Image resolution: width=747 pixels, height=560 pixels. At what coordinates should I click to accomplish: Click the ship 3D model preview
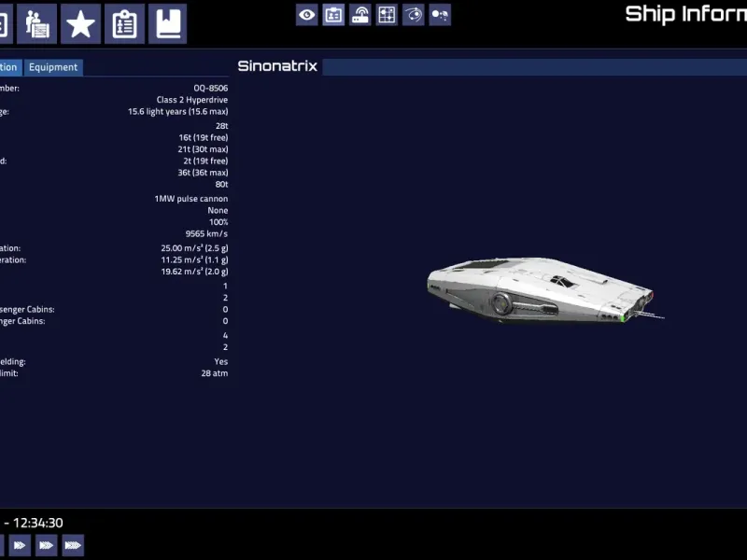[x=545, y=290]
